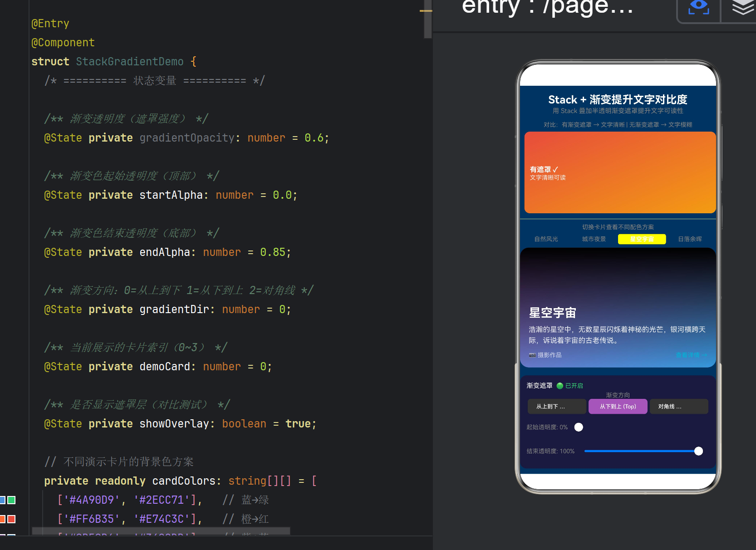Choose the 从上到下 gradient direction button
Image resolution: width=756 pixels, height=550 pixels.
click(x=557, y=407)
